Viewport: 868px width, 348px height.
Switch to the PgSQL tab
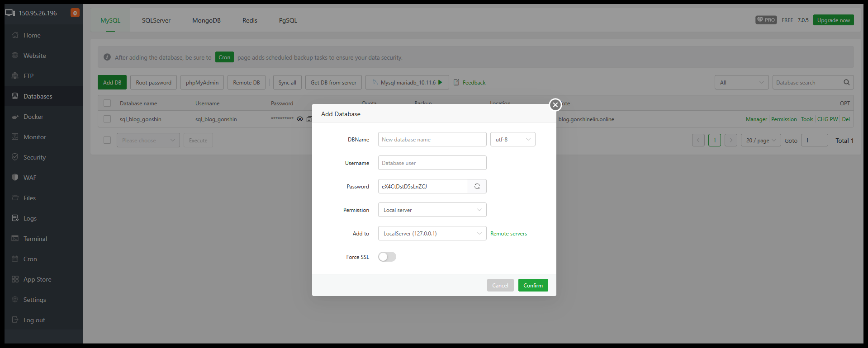point(288,20)
